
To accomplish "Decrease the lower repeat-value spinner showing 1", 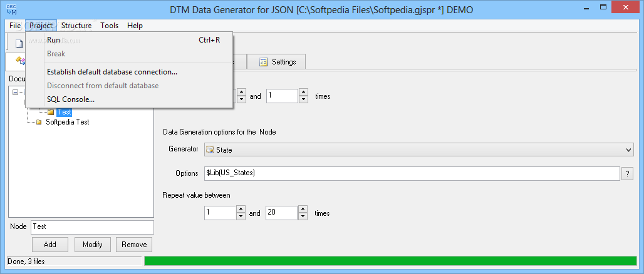I will pyautogui.click(x=241, y=216).
